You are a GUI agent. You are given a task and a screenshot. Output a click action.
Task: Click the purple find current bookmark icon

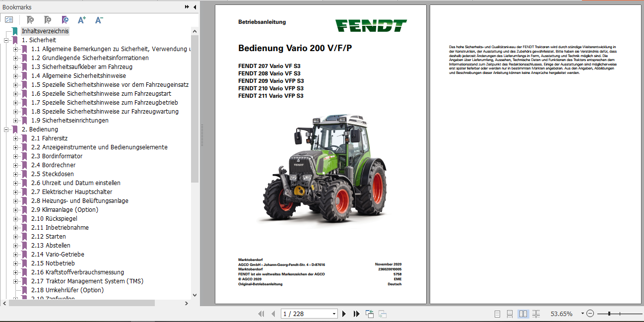pos(65,20)
